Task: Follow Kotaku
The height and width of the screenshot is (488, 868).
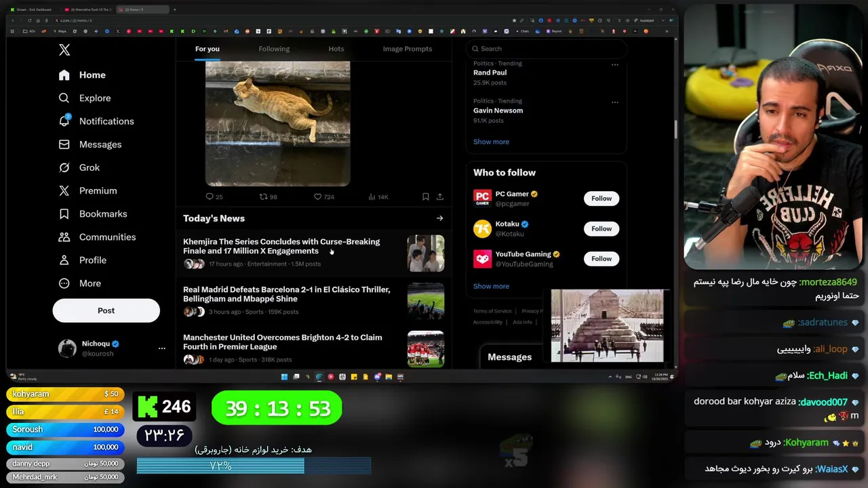Action: pos(601,228)
